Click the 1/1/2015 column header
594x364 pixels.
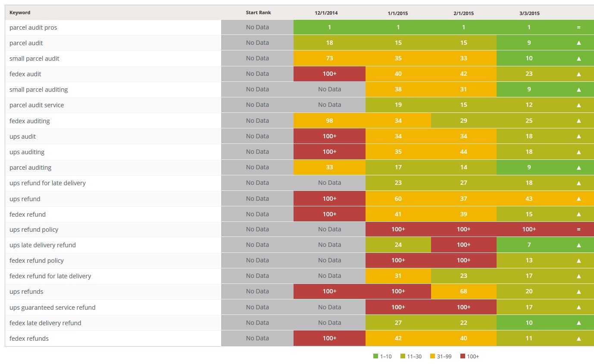398,13
